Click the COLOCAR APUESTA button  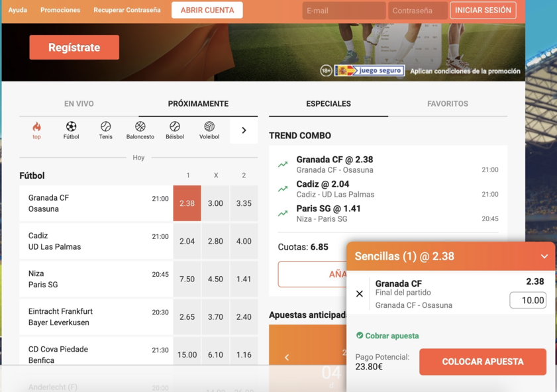point(483,362)
